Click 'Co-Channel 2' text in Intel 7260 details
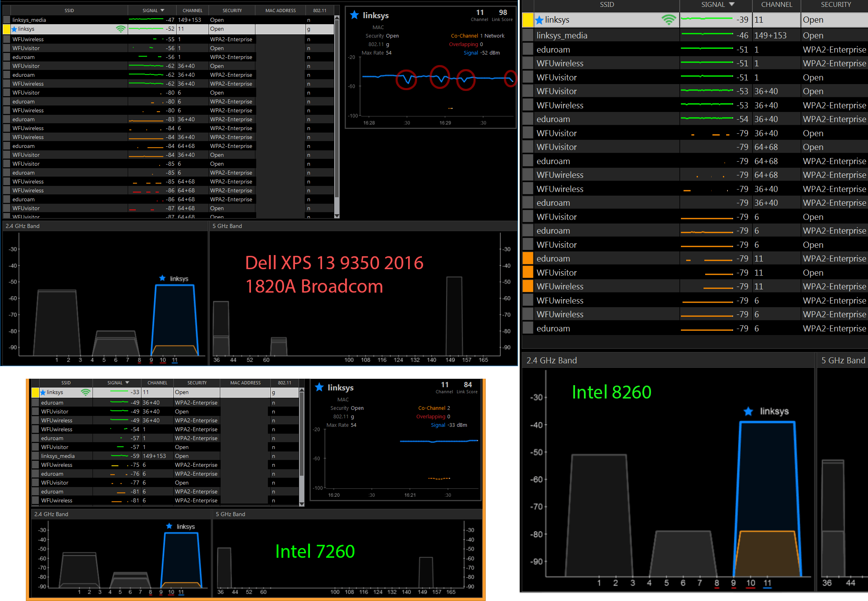This screenshot has height=601, width=868. [x=434, y=408]
